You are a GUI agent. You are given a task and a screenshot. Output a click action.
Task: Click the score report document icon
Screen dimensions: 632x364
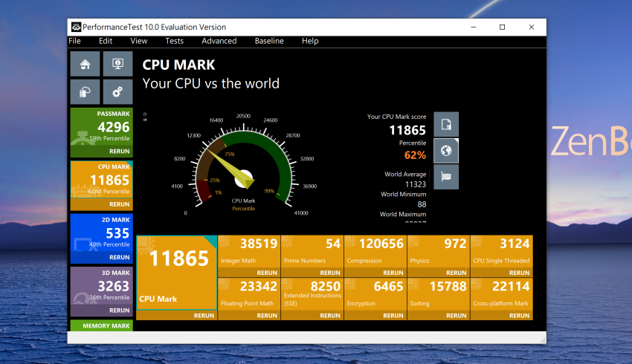tap(446, 124)
